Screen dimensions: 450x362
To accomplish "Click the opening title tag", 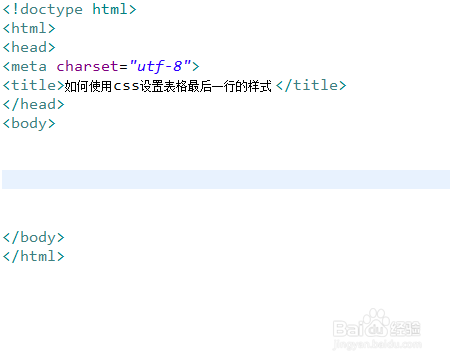I will coord(33,85).
